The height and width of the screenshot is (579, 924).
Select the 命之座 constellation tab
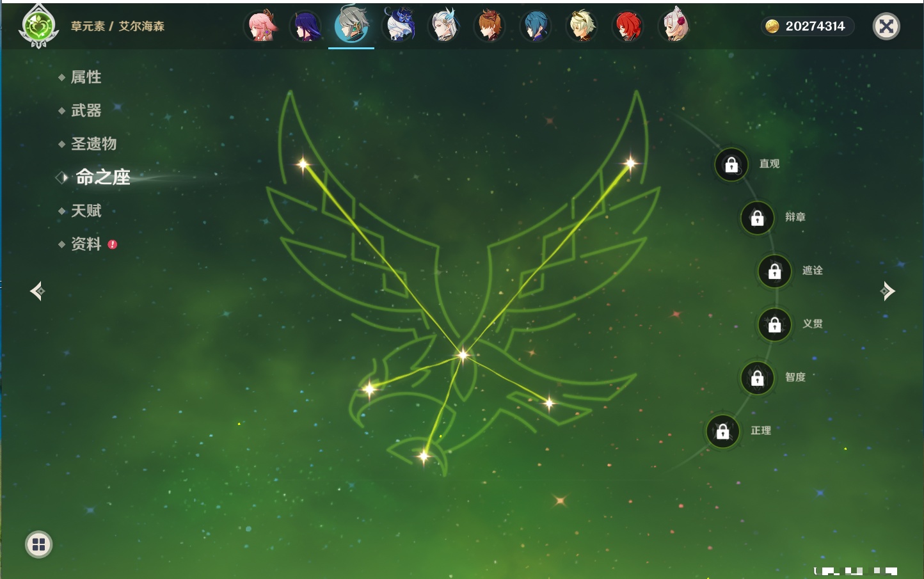[102, 177]
